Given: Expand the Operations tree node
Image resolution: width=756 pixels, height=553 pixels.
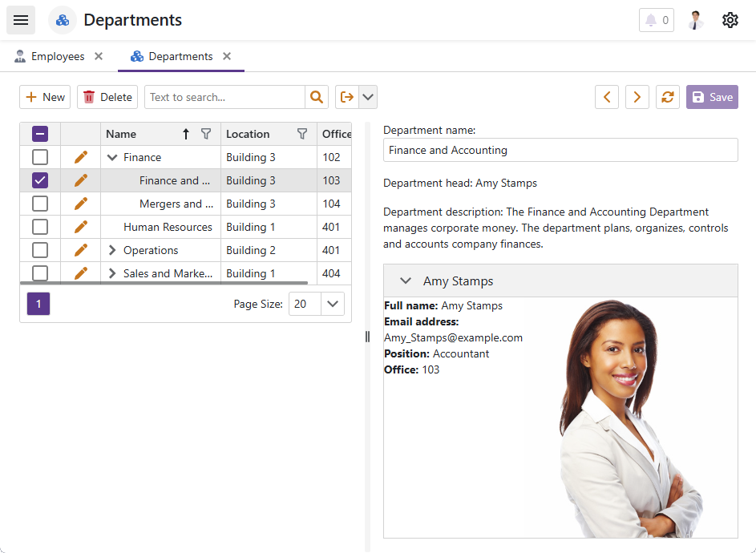Looking at the screenshot, I should tap(112, 250).
